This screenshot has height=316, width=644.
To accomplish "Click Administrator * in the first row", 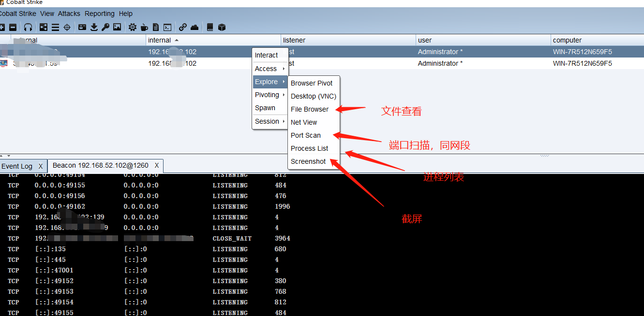I will point(440,52).
